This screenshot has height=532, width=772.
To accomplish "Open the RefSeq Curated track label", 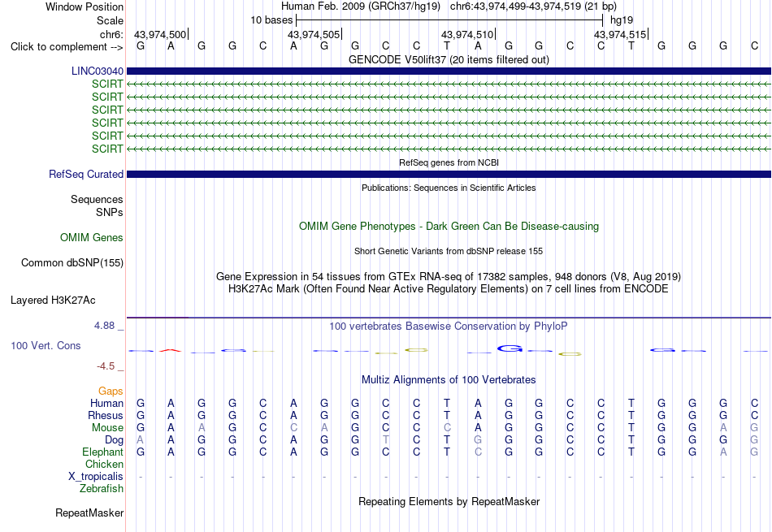I will point(86,174).
